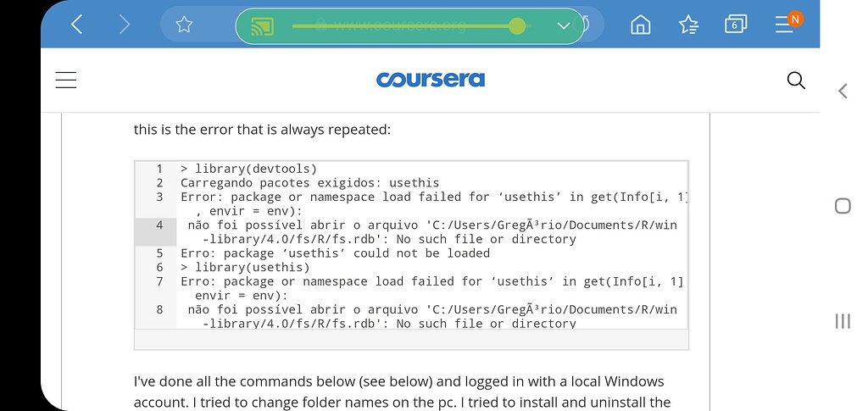Open Coursera search with magnifier icon
Viewport: 868px width, 411px height.
pyautogui.click(x=796, y=81)
